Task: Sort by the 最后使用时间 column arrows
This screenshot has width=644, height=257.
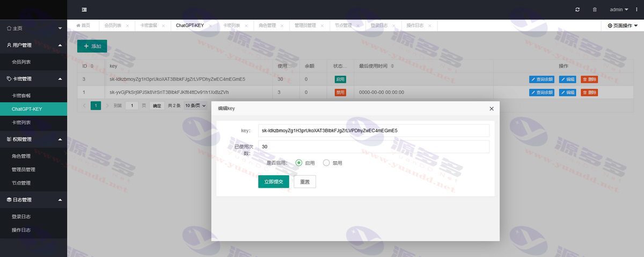Action: tap(392, 66)
